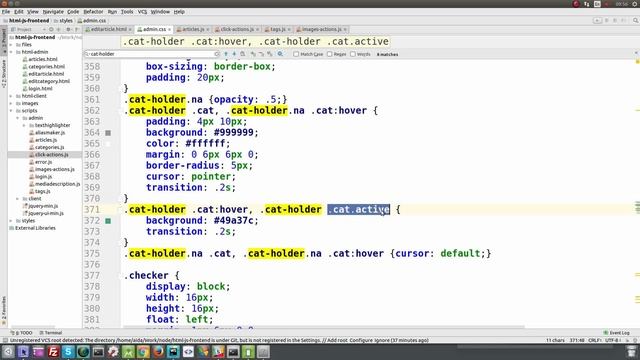Switch to the tags.js editor tab

click(277, 29)
